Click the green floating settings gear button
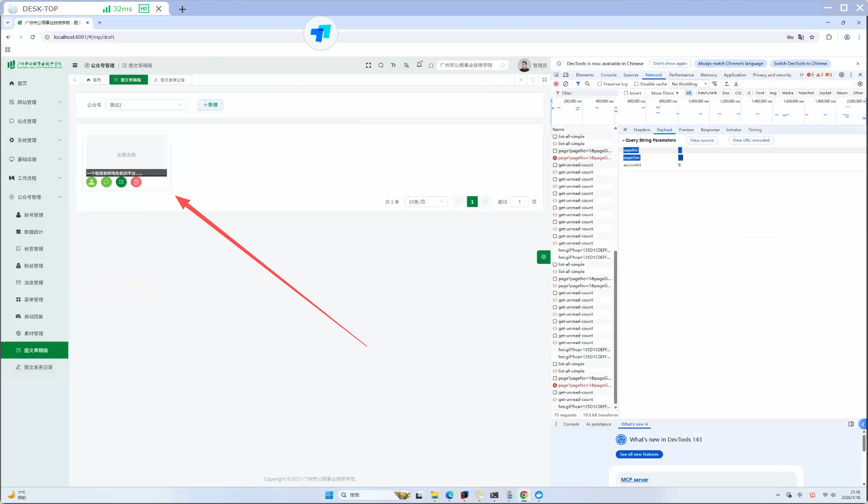The height and width of the screenshot is (504, 868). tap(543, 257)
